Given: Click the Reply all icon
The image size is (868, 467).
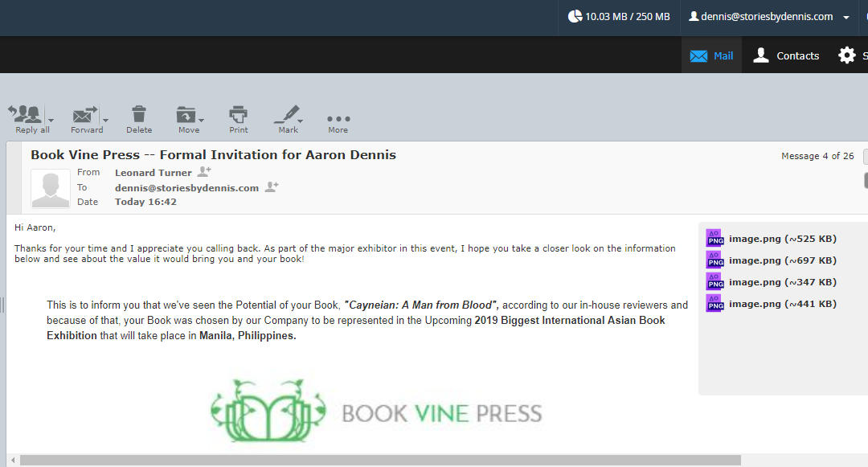Looking at the screenshot, I should pyautogui.click(x=26, y=114).
